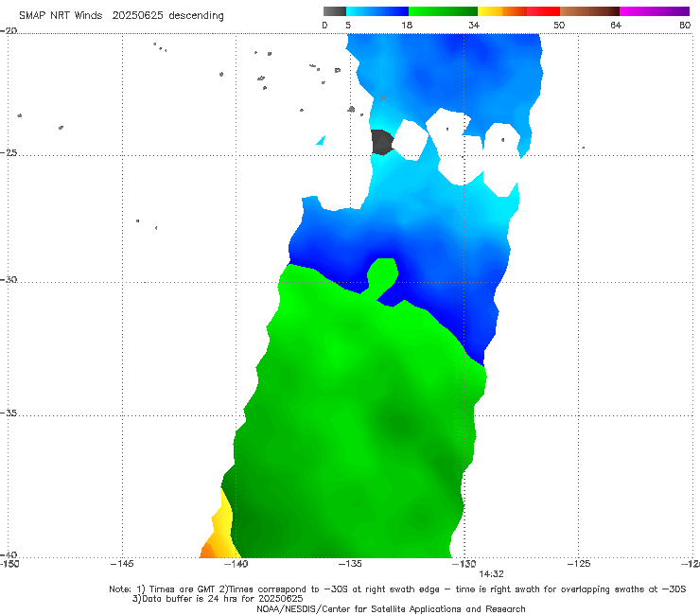Viewport: 700px width, 615px height.
Task: Click the colorbar label '34'
Action: coord(474,25)
